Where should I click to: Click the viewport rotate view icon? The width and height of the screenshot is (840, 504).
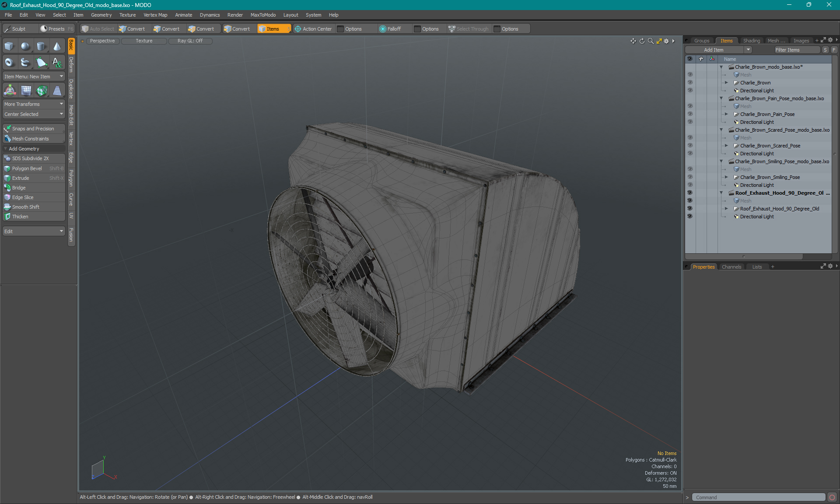point(642,41)
